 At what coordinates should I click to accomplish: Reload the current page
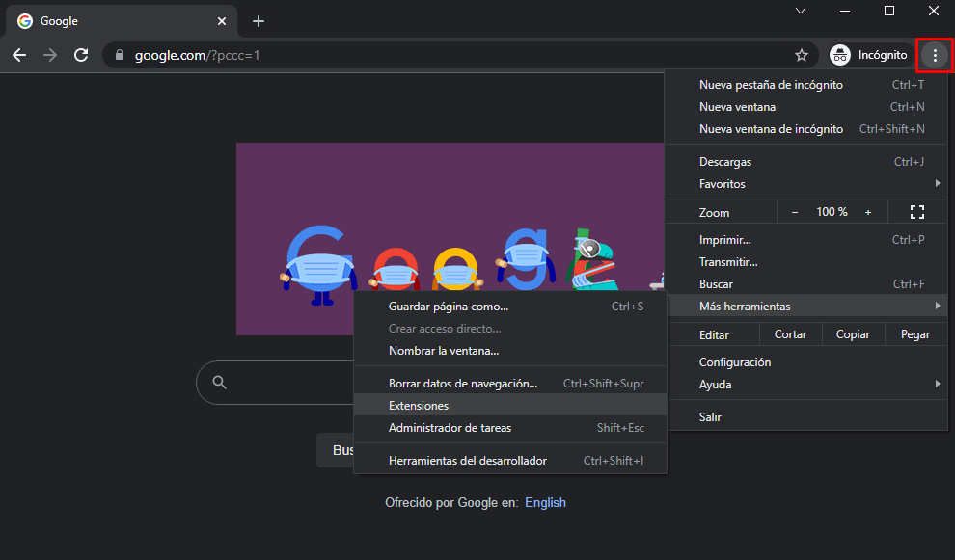(81, 55)
